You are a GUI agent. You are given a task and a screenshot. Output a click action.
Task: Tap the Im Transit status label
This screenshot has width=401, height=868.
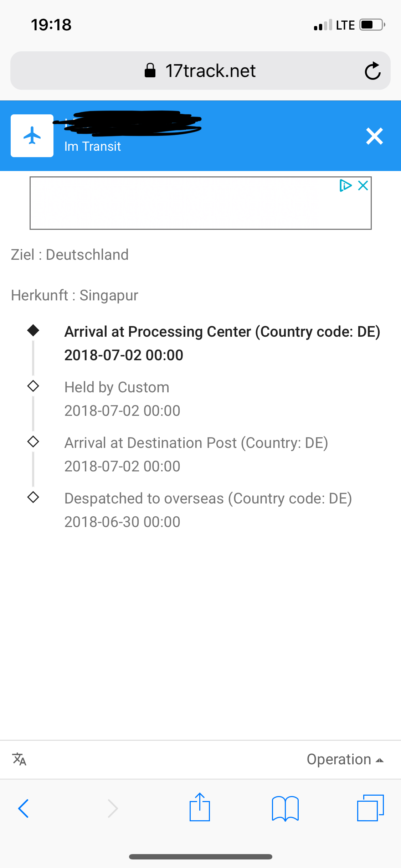[93, 146]
